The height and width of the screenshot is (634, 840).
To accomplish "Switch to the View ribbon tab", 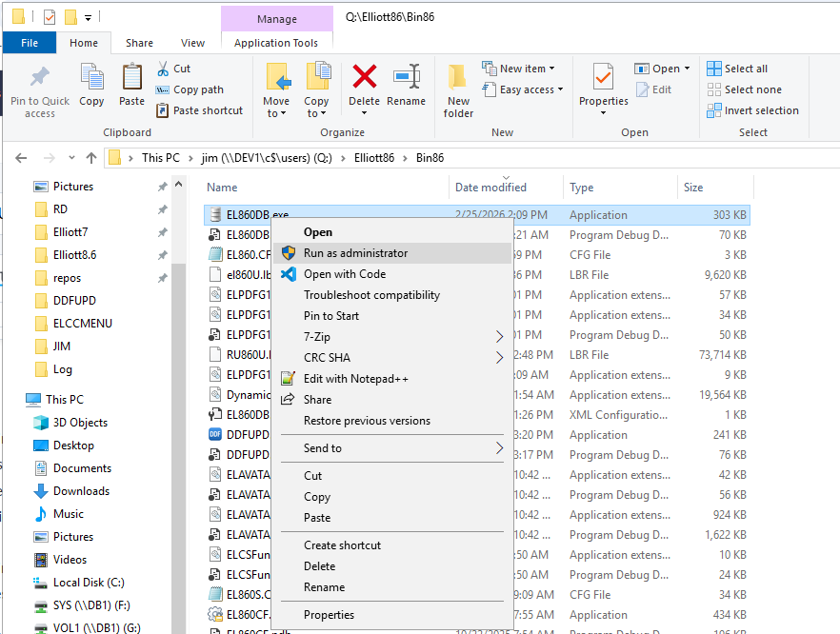I will click(x=192, y=43).
